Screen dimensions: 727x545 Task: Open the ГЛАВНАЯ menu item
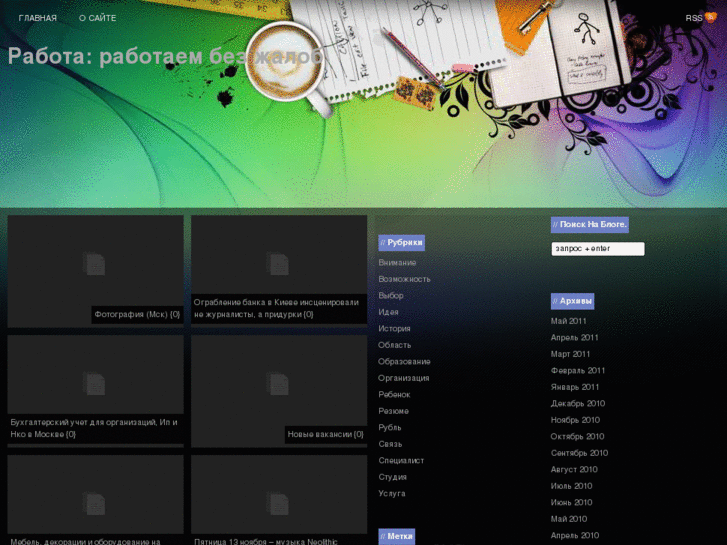coord(38,18)
